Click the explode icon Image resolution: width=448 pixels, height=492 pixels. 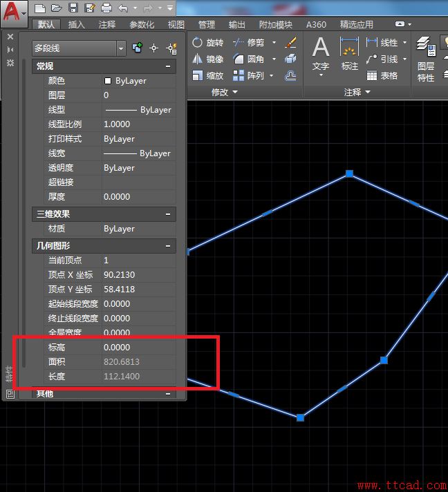click(x=290, y=59)
